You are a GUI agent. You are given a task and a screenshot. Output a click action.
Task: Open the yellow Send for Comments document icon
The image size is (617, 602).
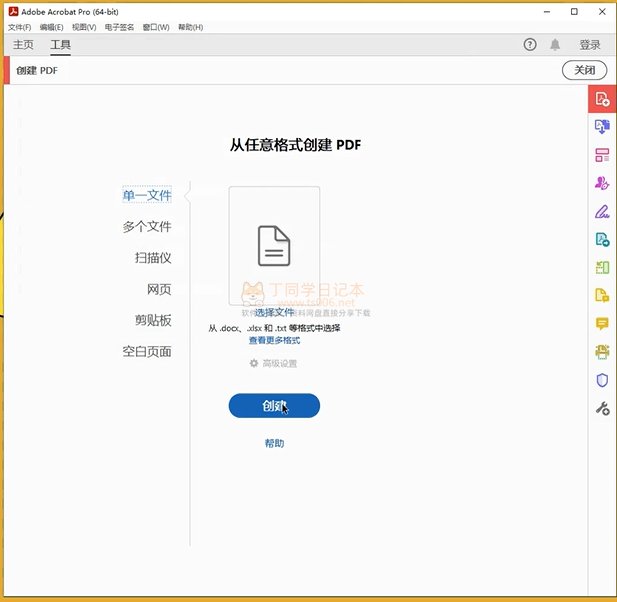coord(602,295)
